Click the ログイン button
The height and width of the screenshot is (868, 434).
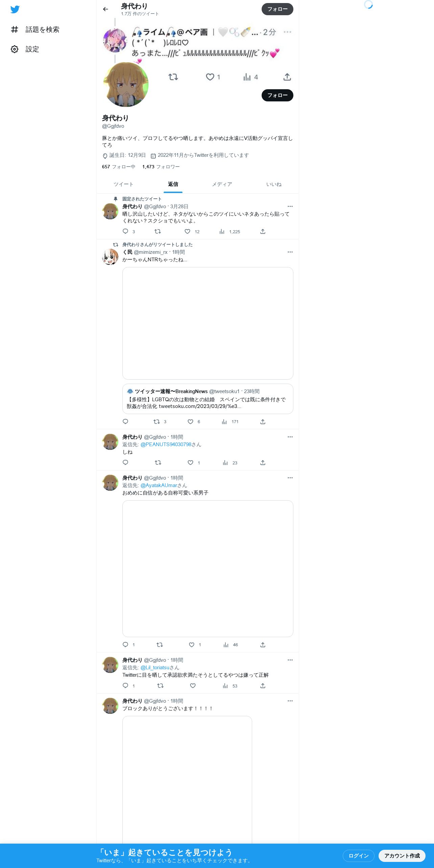359,855
